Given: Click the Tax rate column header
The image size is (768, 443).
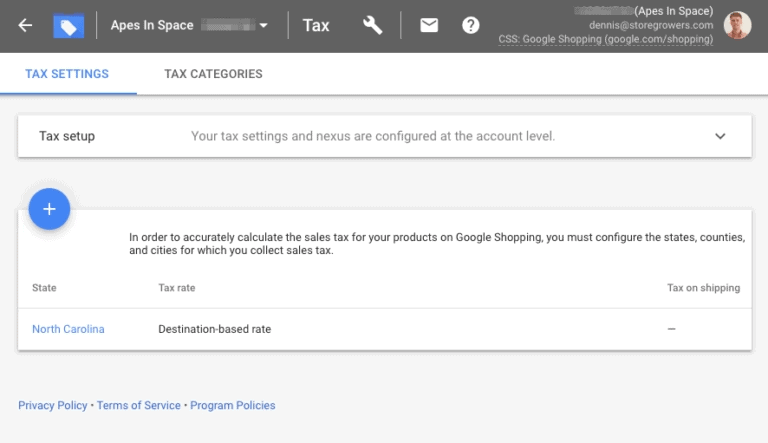Looking at the screenshot, I should pyautogui.click(x=177, y=288).
